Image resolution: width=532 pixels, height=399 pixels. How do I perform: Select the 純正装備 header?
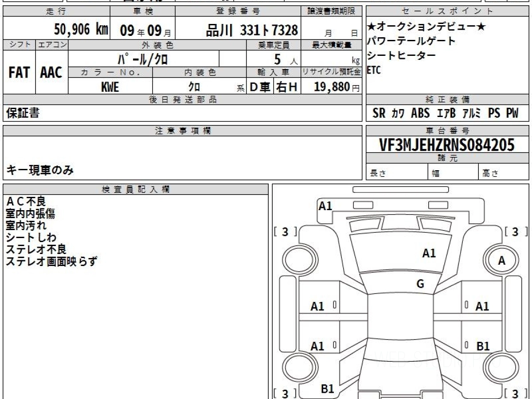(x=447, y=100)
